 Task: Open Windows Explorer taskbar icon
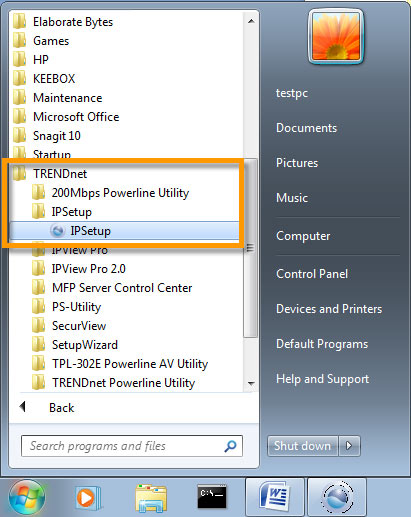click(x=151, y=498)
